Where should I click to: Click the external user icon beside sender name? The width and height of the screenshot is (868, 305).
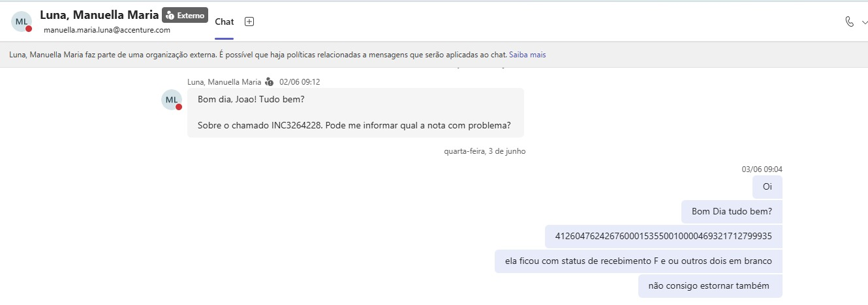tap(269, 82)
